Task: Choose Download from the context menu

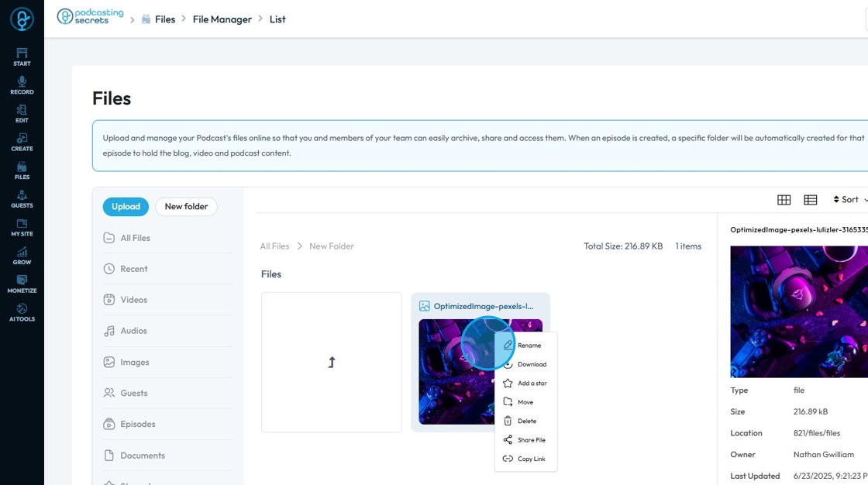Action: [x=526, y=364]
